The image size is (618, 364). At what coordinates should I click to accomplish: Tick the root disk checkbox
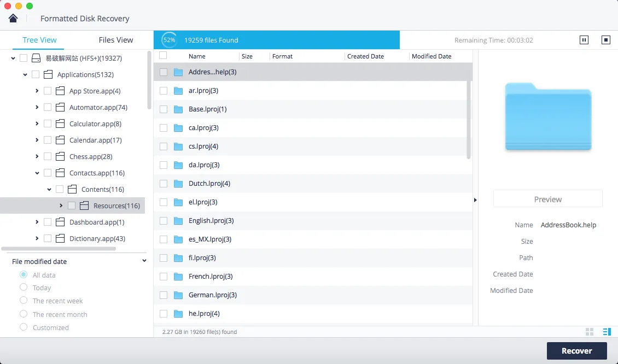[x=24, y=58]
